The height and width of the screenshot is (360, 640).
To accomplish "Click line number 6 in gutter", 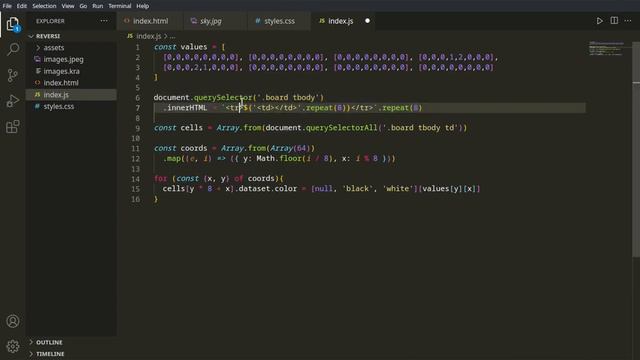I will [x=138, y=98].
